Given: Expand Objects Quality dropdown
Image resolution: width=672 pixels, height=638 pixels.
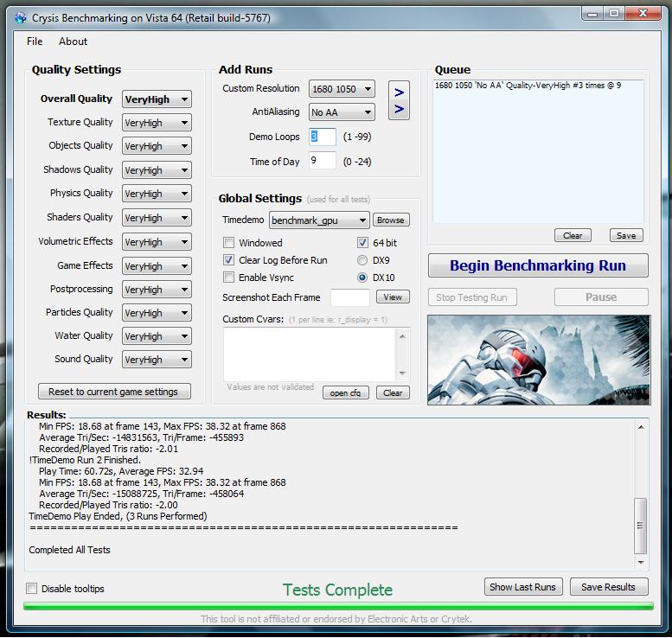Looking at the screenshot, I should click(157, 146).
